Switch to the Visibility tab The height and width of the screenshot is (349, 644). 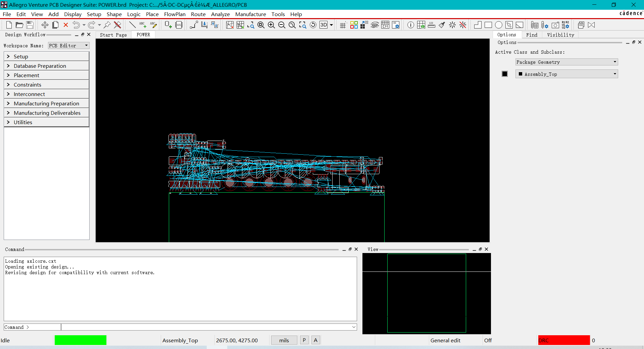coord(560,35)
